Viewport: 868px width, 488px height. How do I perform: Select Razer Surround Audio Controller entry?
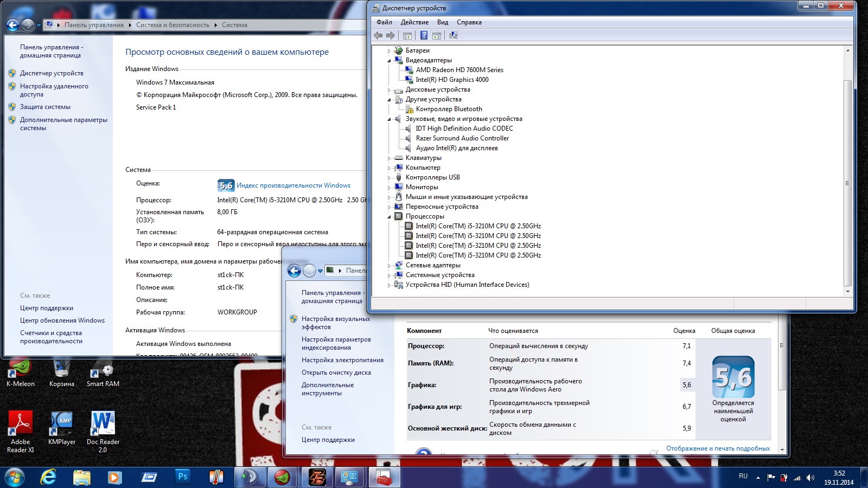point(462,138)
